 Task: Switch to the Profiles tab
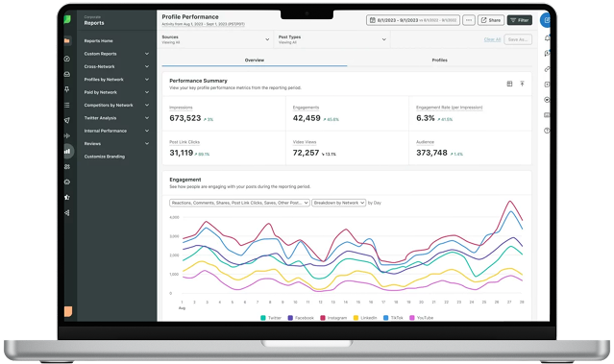pyautogui.click(x=439, y=61)
